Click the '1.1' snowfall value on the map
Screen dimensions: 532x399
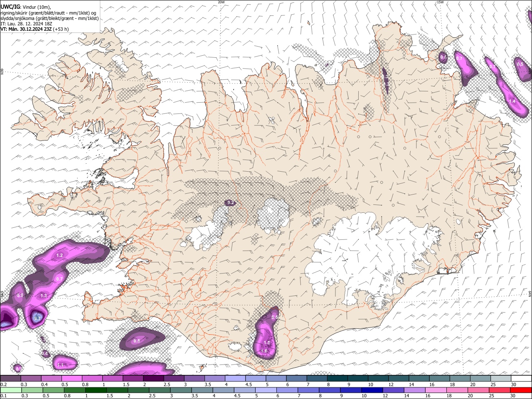pos(60,365)
